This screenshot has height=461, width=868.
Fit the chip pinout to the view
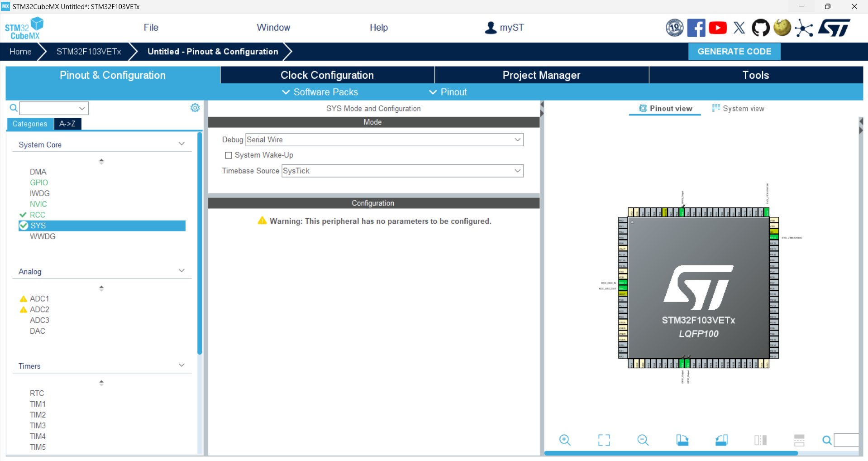point(604,440)
